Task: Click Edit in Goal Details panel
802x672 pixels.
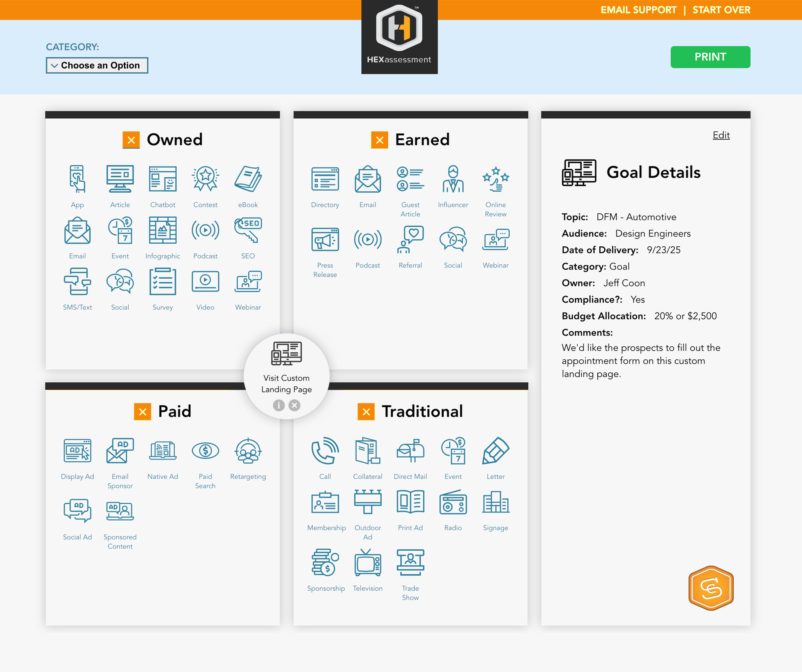Action: click(721, 135)
